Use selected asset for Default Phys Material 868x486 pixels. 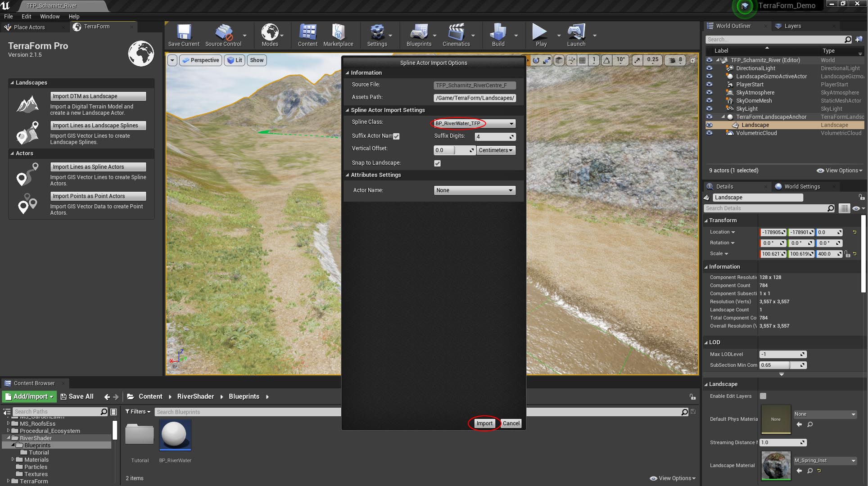(x=799, y=424)
